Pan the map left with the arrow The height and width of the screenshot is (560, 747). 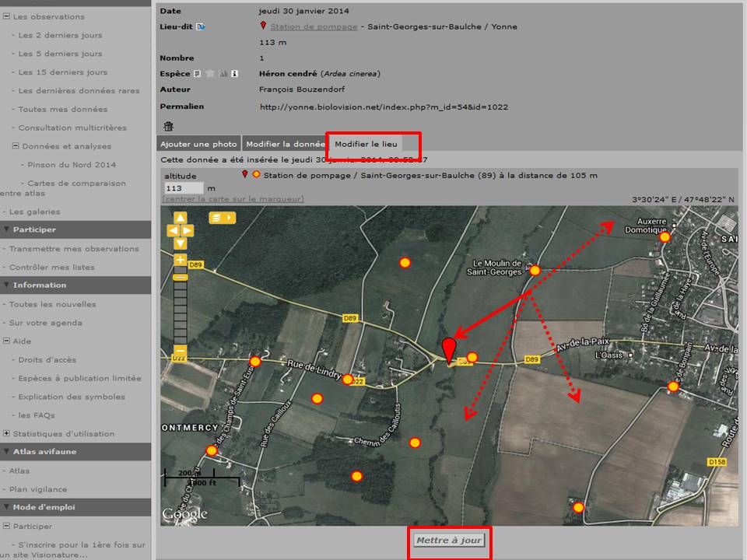pos(173,231)
